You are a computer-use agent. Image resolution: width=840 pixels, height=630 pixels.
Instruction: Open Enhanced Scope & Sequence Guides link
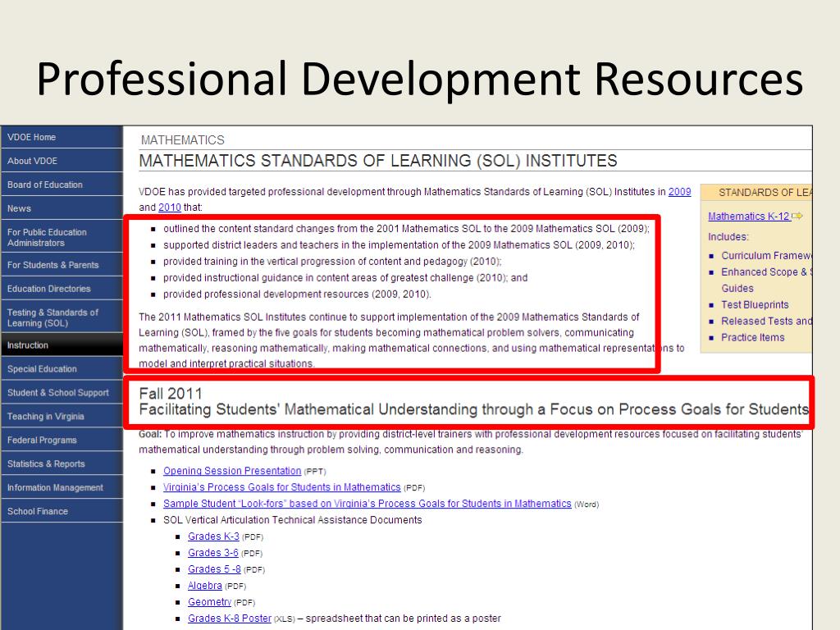(766, 280)
